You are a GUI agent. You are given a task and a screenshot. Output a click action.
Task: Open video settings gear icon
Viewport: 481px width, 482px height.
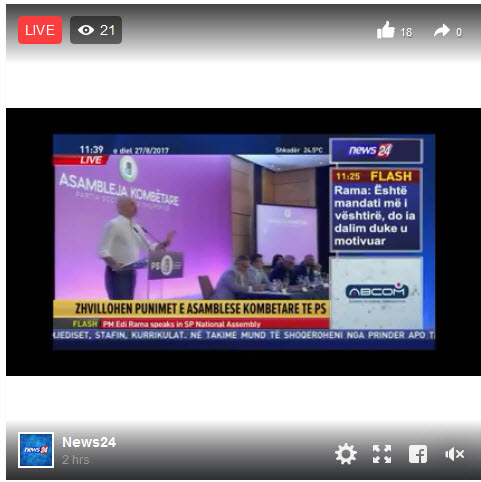point(346,454)
